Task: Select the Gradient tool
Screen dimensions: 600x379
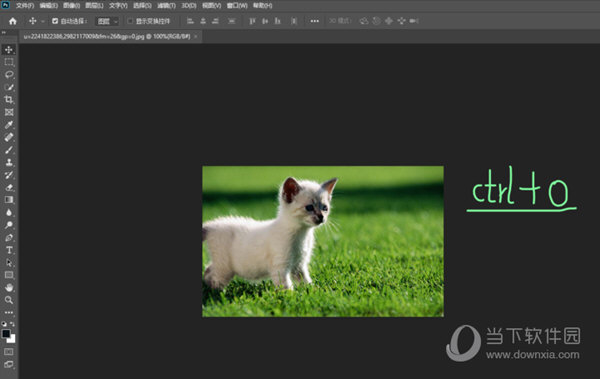Action: tap(9, 199)
